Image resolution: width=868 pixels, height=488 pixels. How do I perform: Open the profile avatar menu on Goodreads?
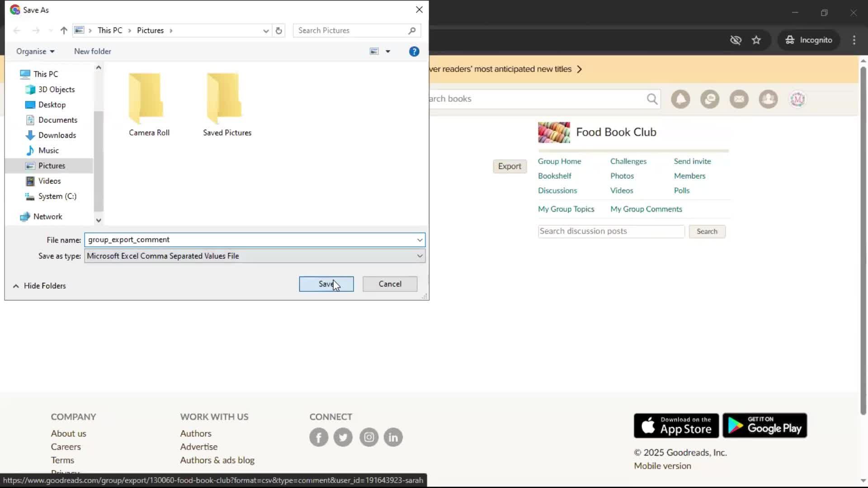pos(798,99)
